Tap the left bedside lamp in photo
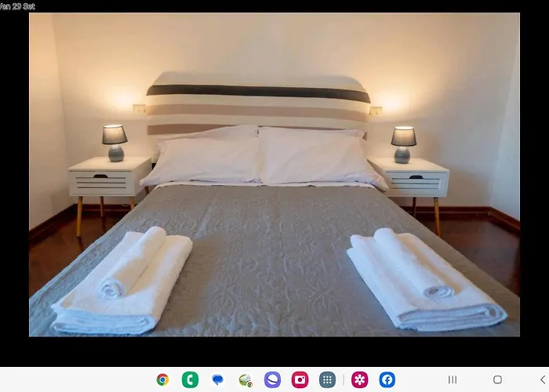Viewport: 549px width, 392px height. (x=115, y=143)
